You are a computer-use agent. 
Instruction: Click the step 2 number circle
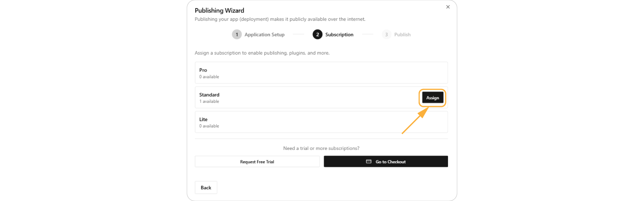pos(318,35)
